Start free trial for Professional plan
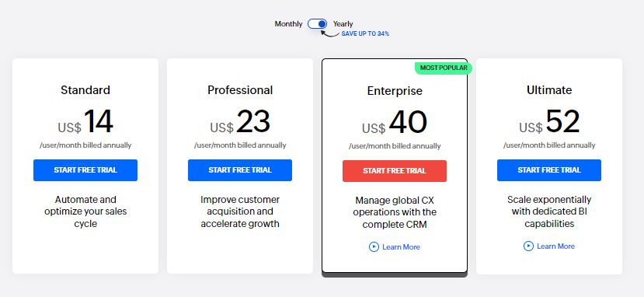 [240, 170]
